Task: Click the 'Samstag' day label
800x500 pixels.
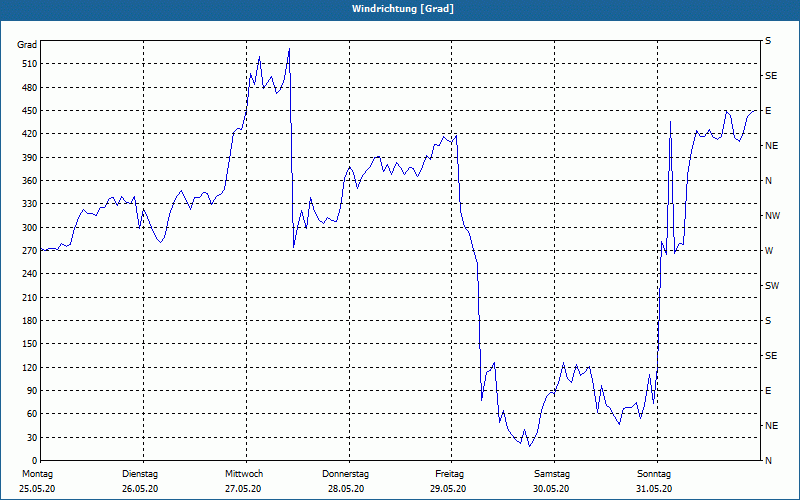Action: pyautogui.click(x=552, y=474)
